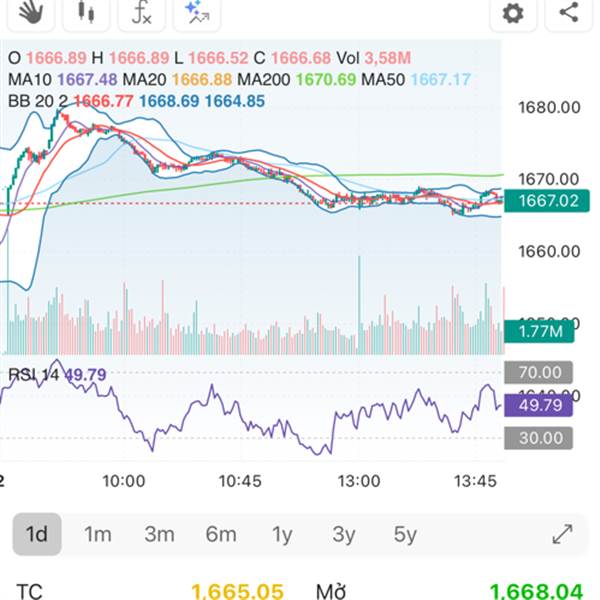This screenshot has width=600, height=600.
Task: Open the candlestick chart type selector
Action: click(86, 12)
